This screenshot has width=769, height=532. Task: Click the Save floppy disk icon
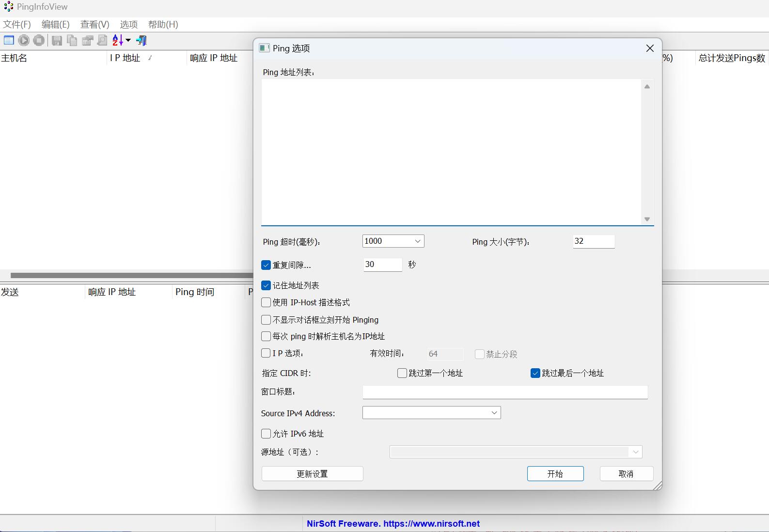(x=57, y=41)
